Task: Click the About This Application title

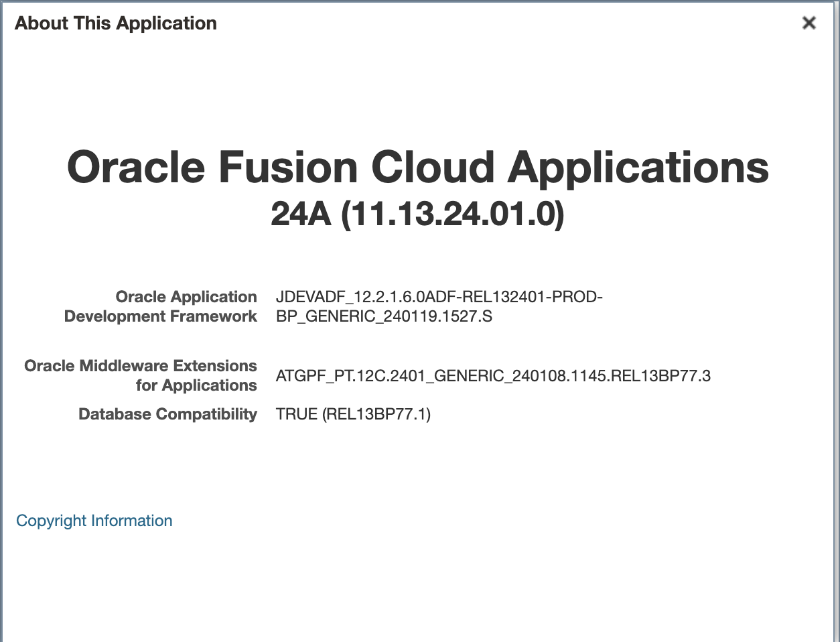Action: pyautogui.click(x=115, y=23)
